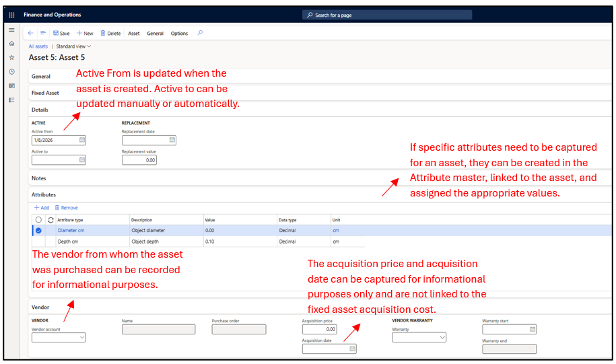This screenshot has width=616, height=364.
Task: Sort by Data type column header
Action: point(287,220)
